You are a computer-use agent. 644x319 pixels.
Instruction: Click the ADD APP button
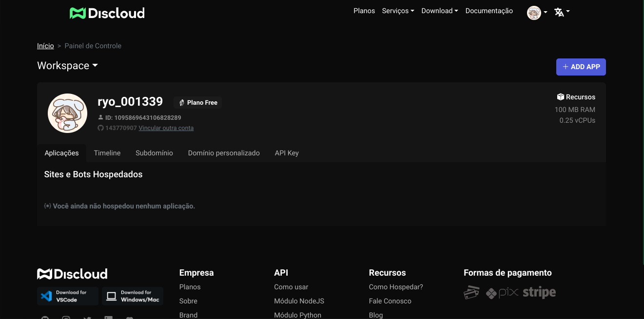point(581,67)
